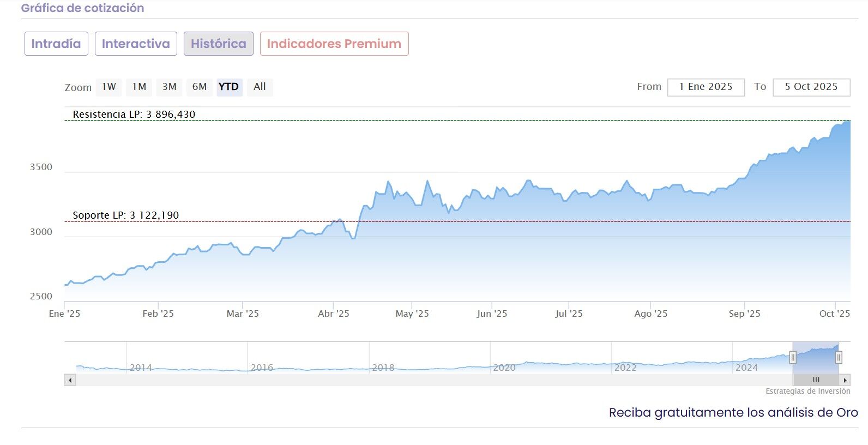Select the Histórica chart tab
Image resolution: width=868 pixels, height=445 pixels.
click(218, 44)
